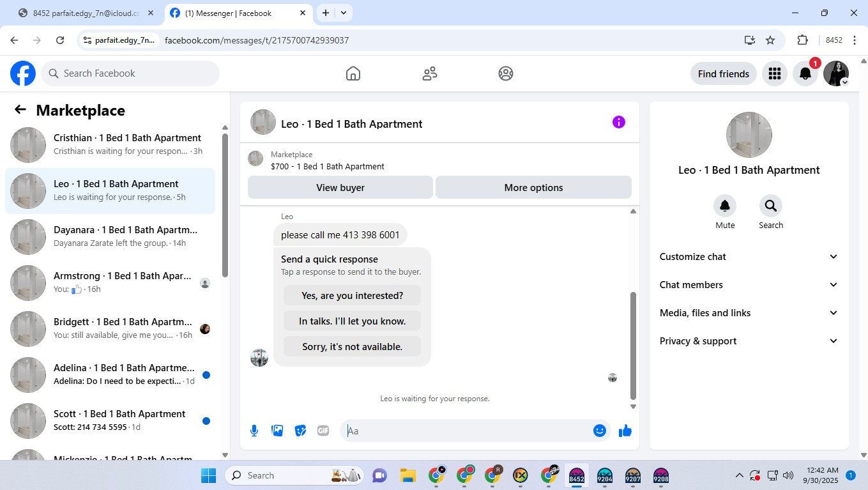Open Dayanara's apartment conversation
This screenshot has height=490, width=868.
110,237
